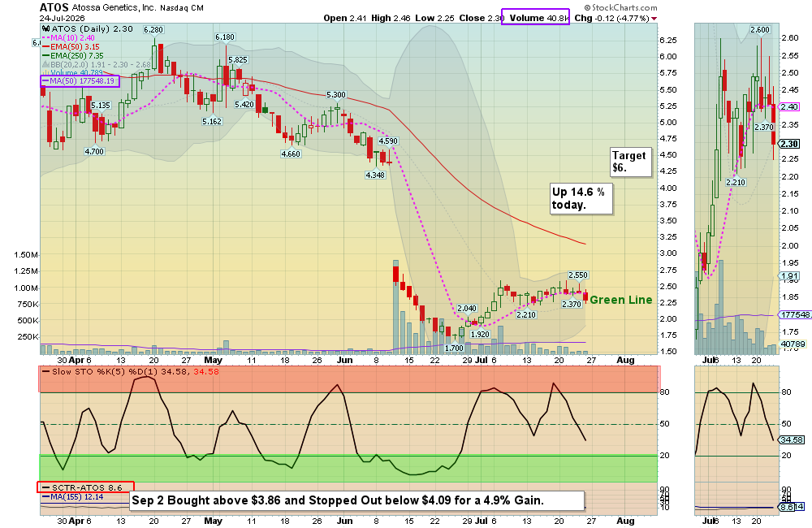Click the 5.300 price label
The image size is (812, 528).
click(x=336, y=95)
